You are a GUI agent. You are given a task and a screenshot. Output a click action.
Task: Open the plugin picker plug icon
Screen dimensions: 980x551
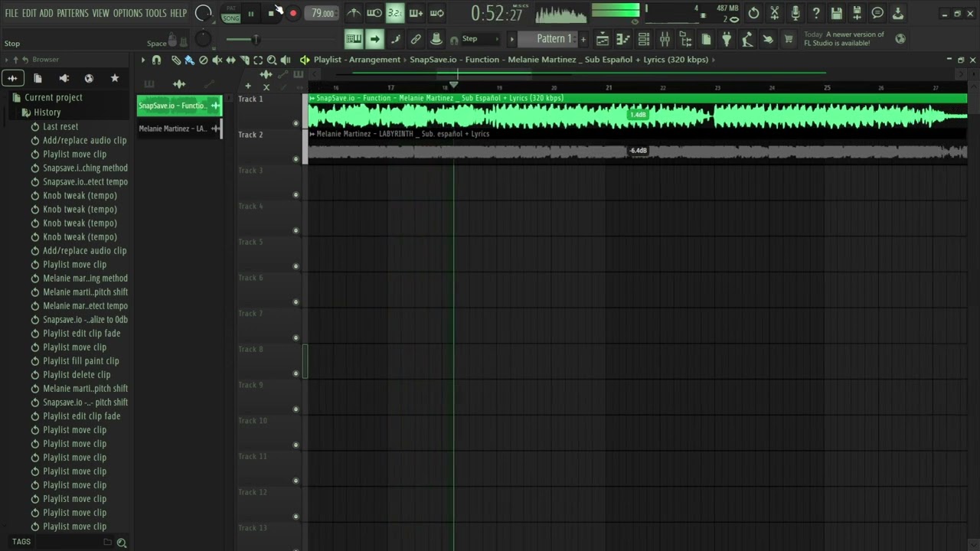[x=727, y=39]
